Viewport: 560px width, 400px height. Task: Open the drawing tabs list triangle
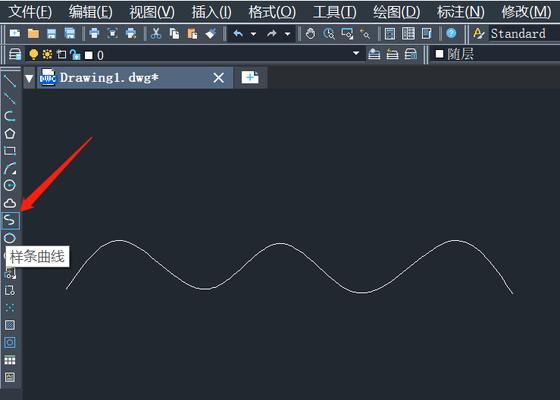click(x=29, y=78)
